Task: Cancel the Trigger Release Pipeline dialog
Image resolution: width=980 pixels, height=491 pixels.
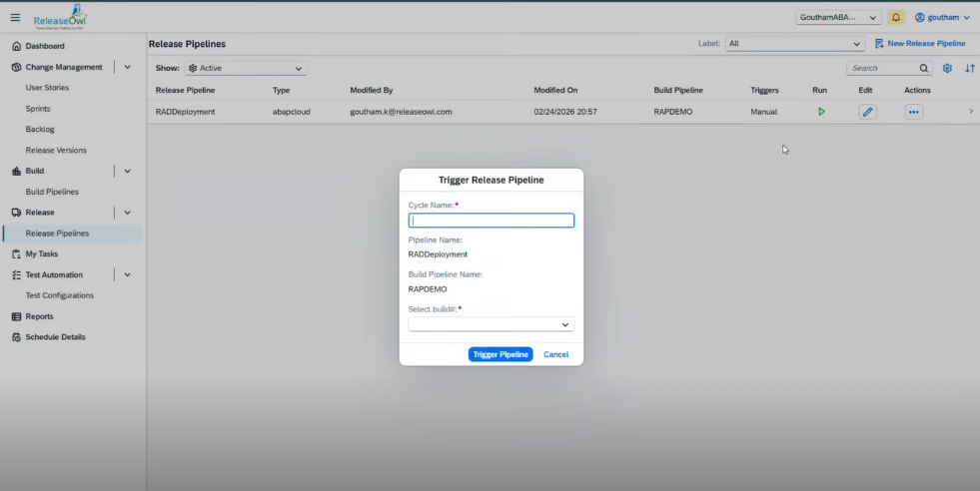Action: [x=555, y=354]
